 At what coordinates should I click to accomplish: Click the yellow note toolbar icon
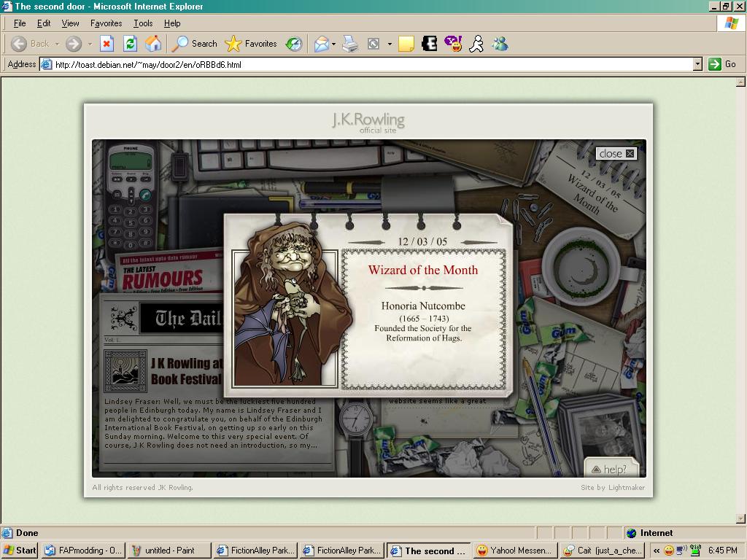pos(406,44)
